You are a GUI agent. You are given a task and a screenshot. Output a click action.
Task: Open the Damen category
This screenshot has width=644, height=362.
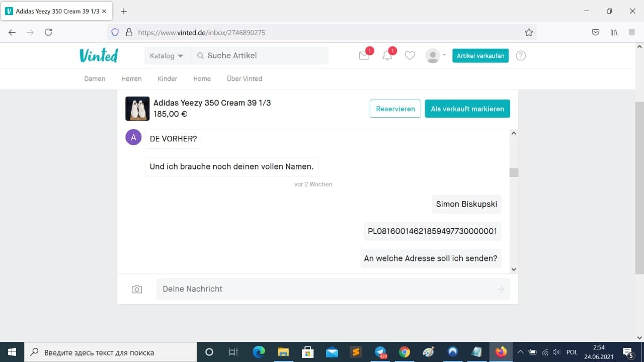[x=95, y=79]
